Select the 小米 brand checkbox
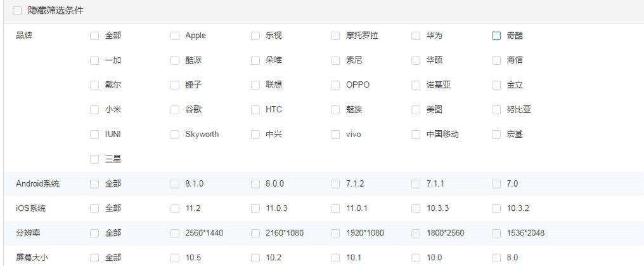The width and height of the screenshot is (644, 266). coord(94,110)
